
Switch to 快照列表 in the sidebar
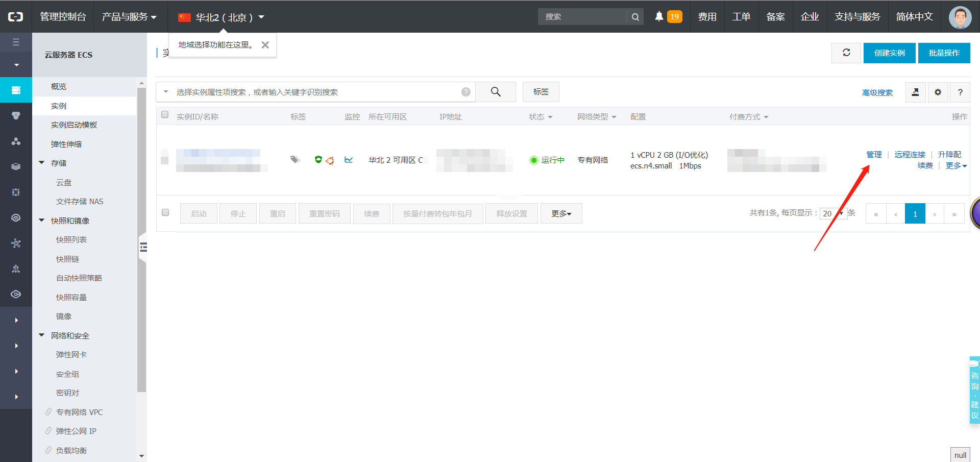(71, 239)
